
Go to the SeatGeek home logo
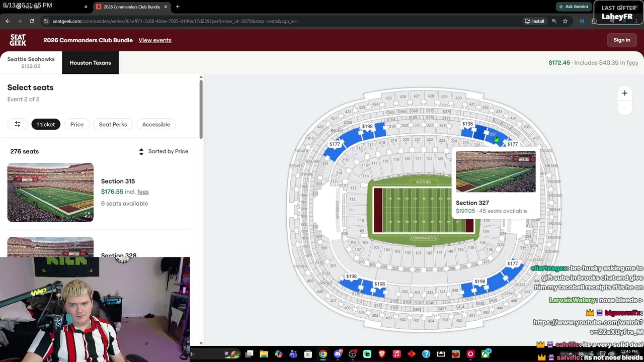(18, 40)
